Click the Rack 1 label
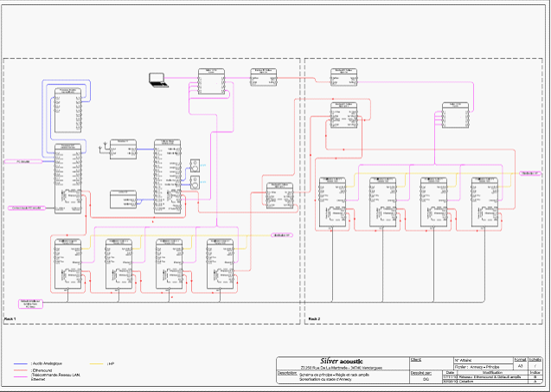551x392 pixels. [x=11, y=319]
